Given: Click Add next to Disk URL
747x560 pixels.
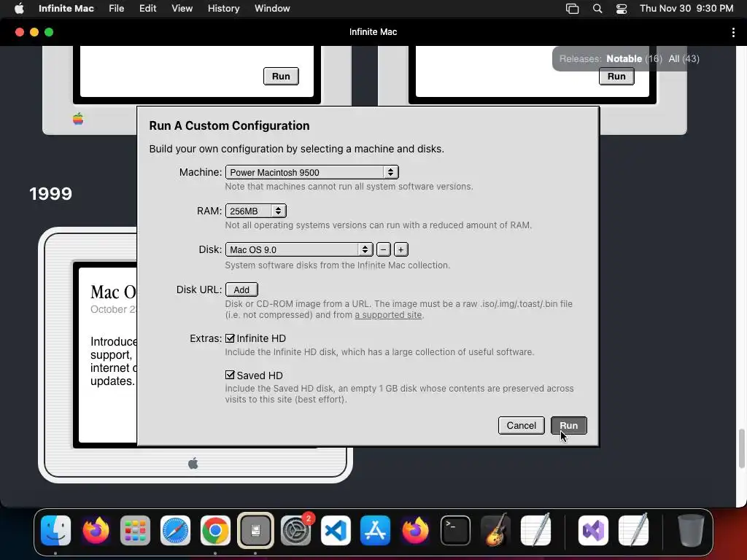Looking at the screenshot, I should [x=241, y=289].
